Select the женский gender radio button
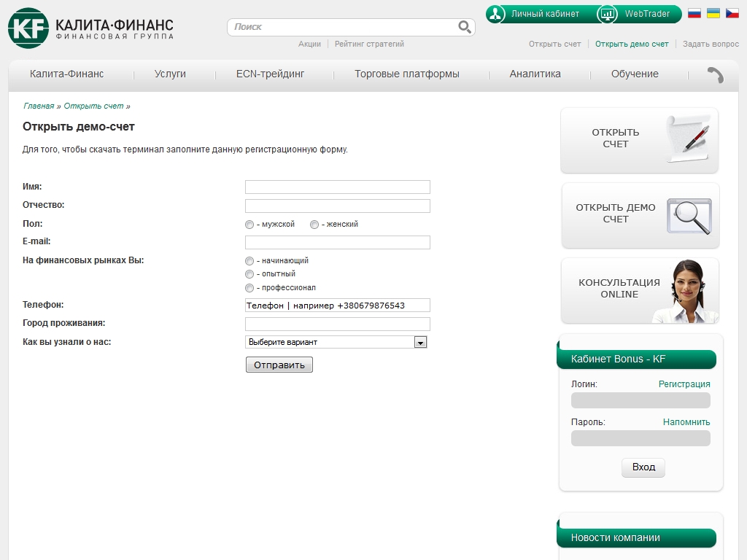Screen dimensions: 747x560 point(314,225)
